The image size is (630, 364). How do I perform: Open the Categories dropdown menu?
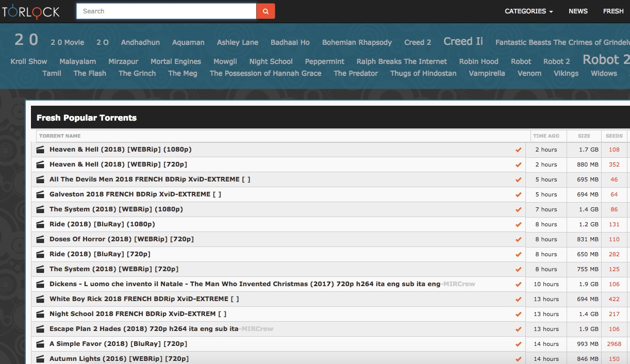pos(529,11)
